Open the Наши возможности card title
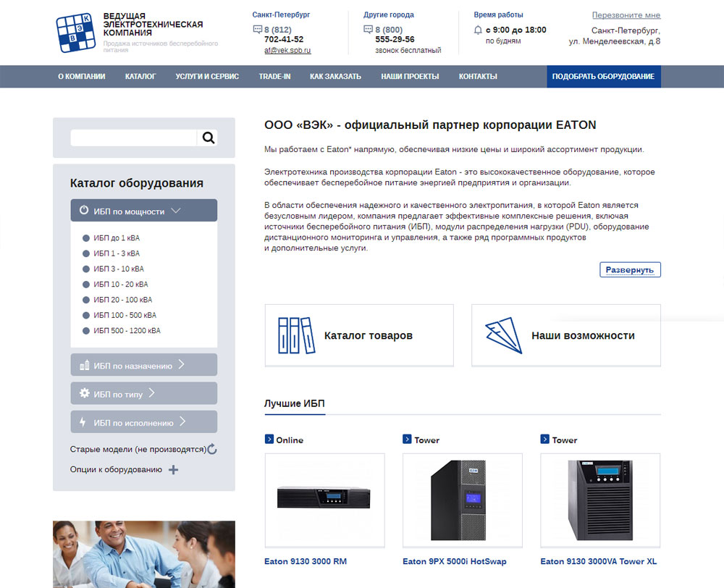The width and height of the screenshot is (724, 588). point(583,336)
